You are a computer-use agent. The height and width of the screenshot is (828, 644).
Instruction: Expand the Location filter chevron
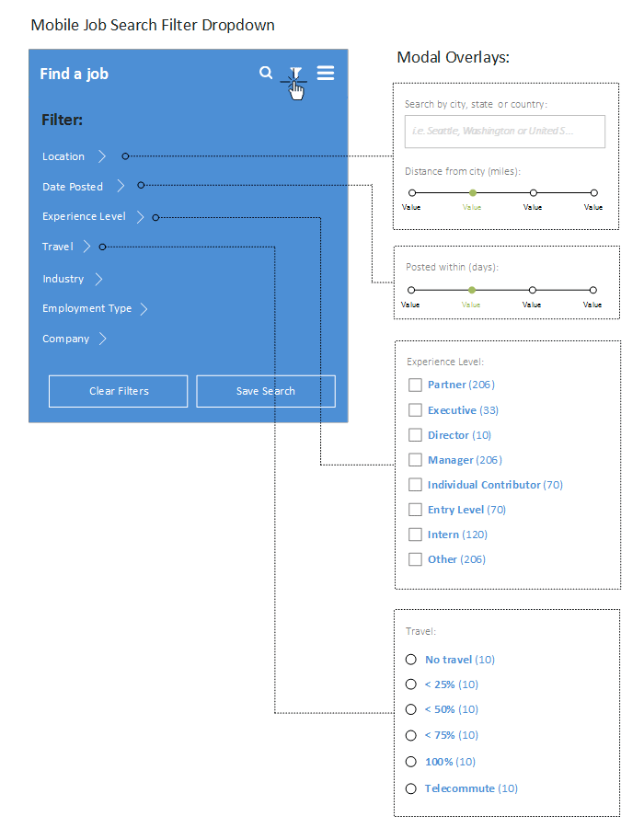[x=102, y=156]
